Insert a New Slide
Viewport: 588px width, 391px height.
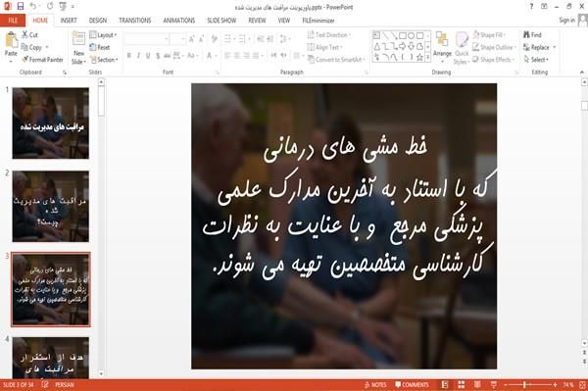[x=78, y=48]
